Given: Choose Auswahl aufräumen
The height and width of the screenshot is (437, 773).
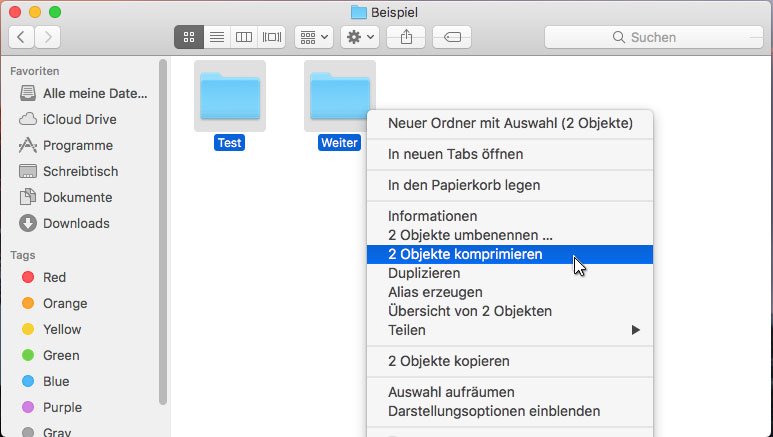Looking at the screenshot, I should [510, 392].
